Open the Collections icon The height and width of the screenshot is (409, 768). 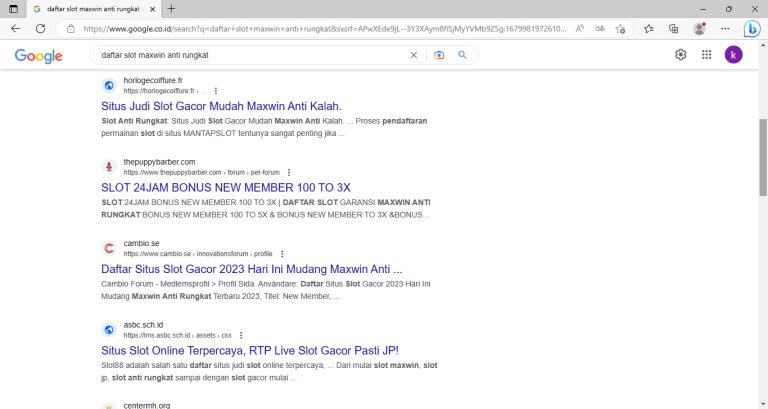[674, 29]
